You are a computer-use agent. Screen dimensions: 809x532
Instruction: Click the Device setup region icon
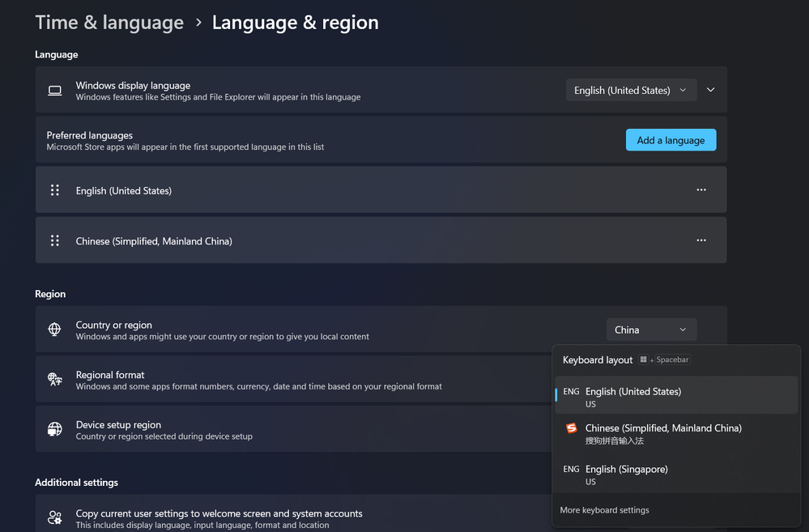[55, 429]
